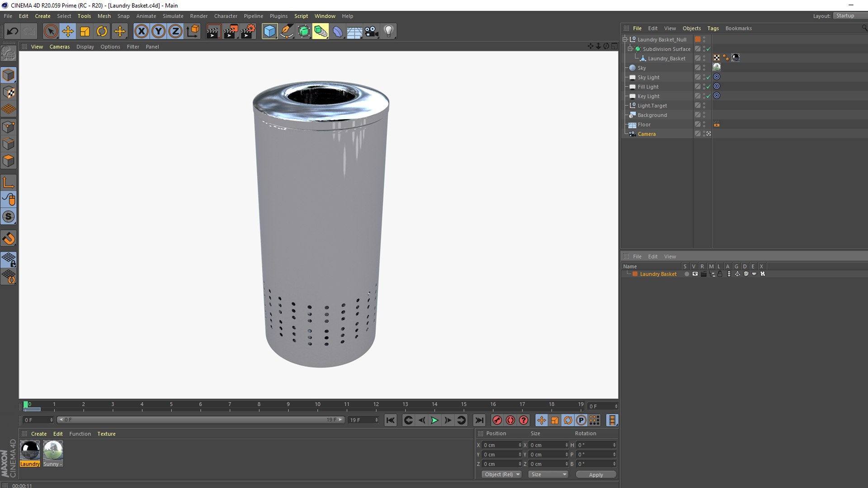868x488 pixels.
Task: Add a Camera object from toolbar
Action: (372, 31)
